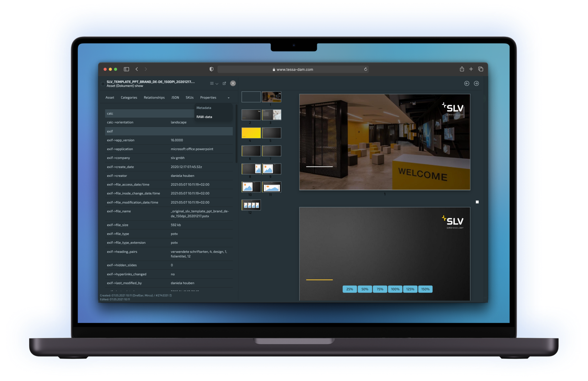
Task: Click the previous asset arrow
Action: click(x=467, y=83)
